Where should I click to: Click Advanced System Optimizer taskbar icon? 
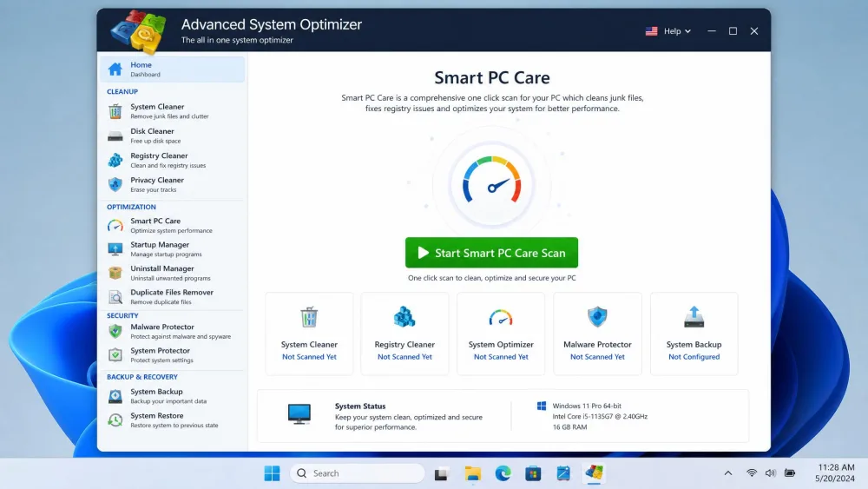(x=594, y=473)
